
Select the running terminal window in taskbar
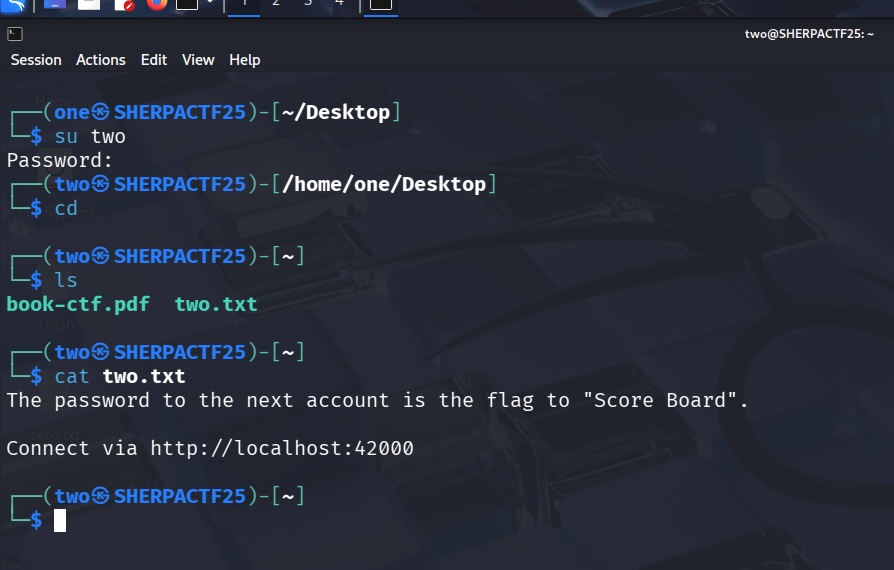(x=379, y=4)
